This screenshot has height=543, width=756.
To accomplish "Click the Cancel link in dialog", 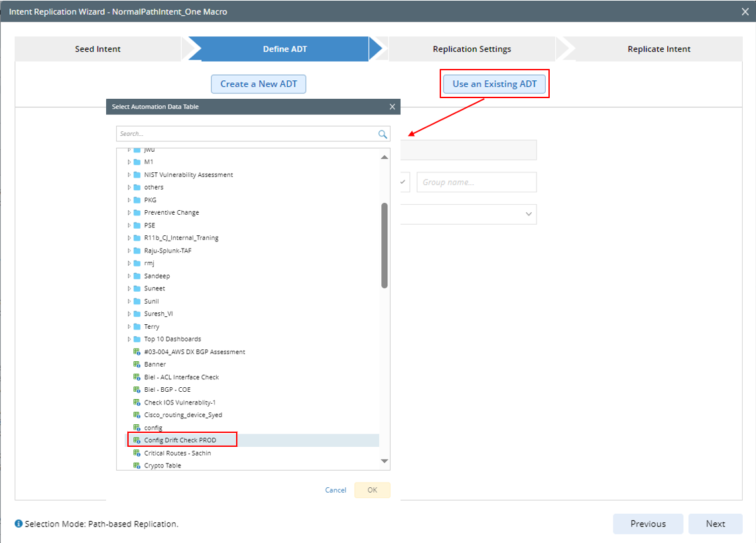I will (336, 490).
